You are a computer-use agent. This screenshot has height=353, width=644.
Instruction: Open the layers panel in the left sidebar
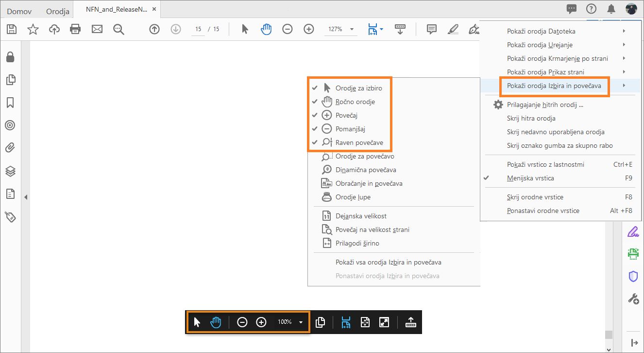pyautogui.click(x=10, y=171)
